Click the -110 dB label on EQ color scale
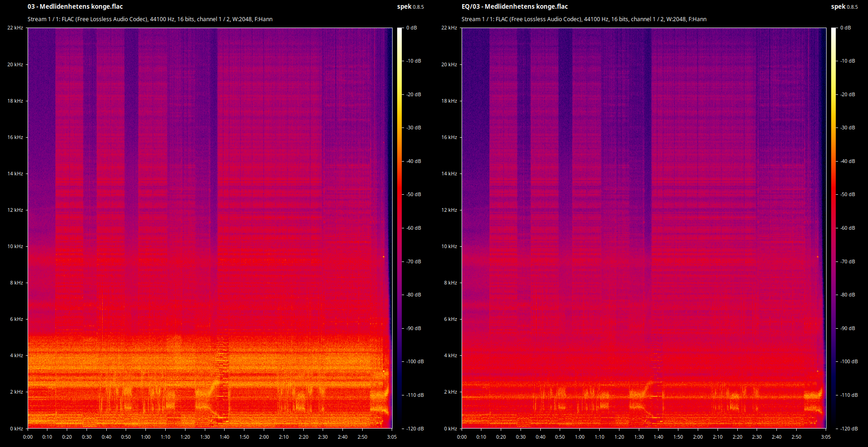This screenshot has height=447, width=868. click(x=849, y=395)
